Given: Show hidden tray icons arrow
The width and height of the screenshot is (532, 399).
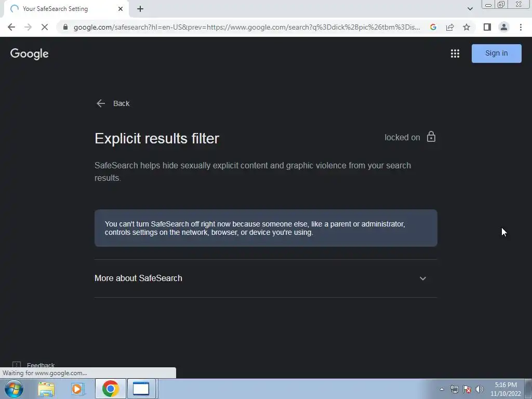Looking at the screenshot, I should tap(442, 389).
